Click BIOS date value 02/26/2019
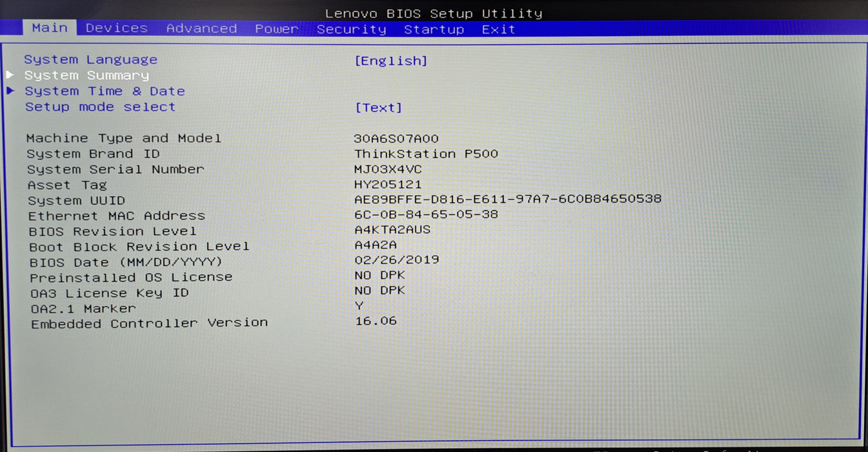 click(x=397, y=260)
